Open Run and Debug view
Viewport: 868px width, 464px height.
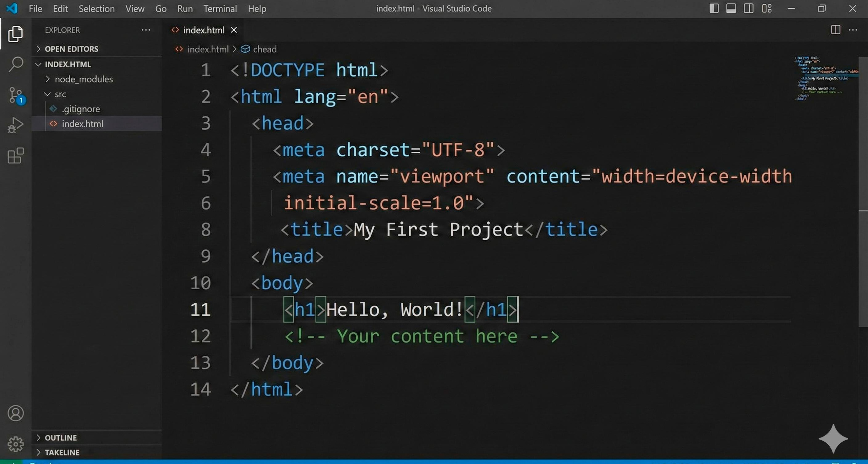[16, 125]
